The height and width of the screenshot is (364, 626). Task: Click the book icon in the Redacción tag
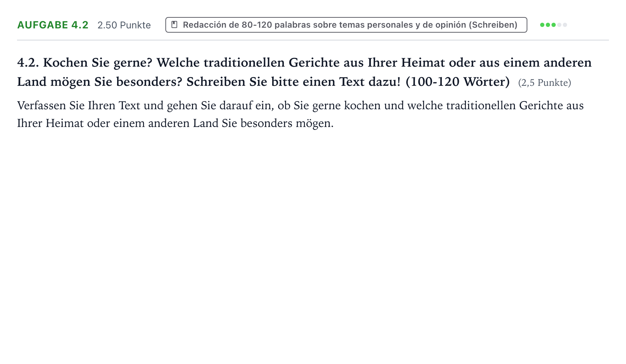(x=174, y=25)
